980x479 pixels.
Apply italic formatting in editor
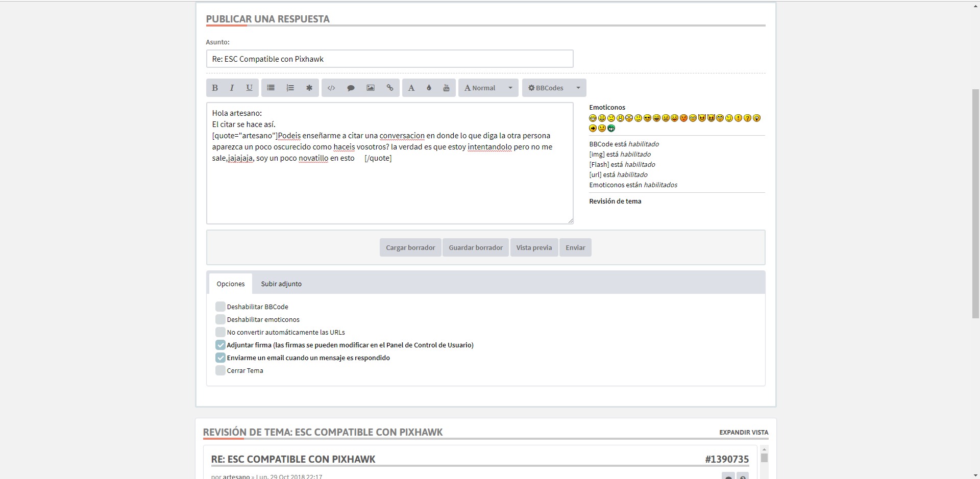232,88
